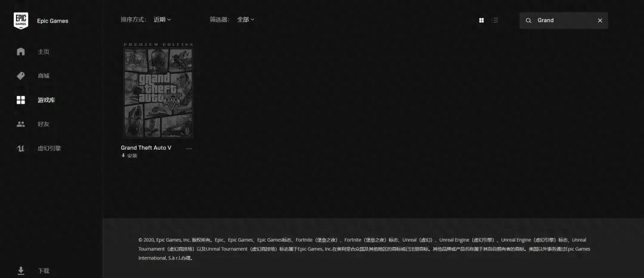Screen dimensions: 644x278
Task: Click the Epic Games logo icon
Action: [x=21, y=20]
